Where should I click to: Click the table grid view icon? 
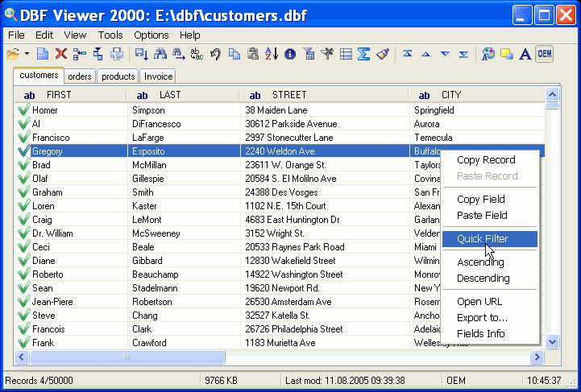346,54
